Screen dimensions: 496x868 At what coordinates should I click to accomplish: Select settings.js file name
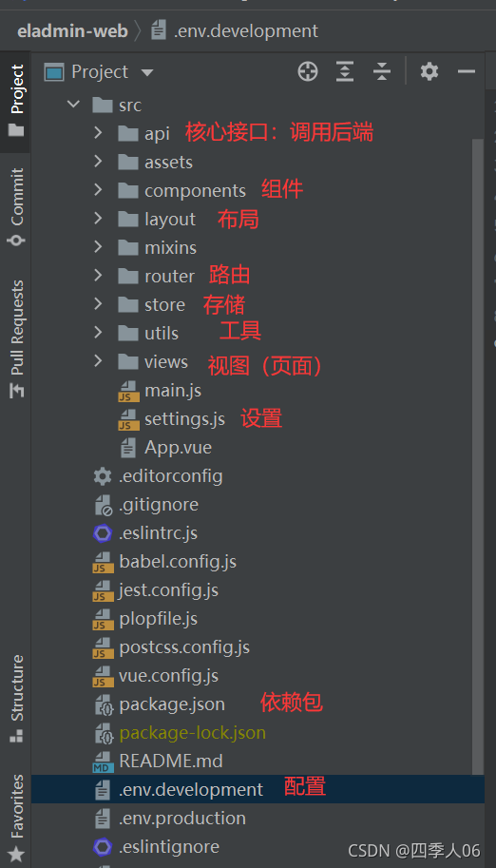pyautogui.click(x=185, y=419)
